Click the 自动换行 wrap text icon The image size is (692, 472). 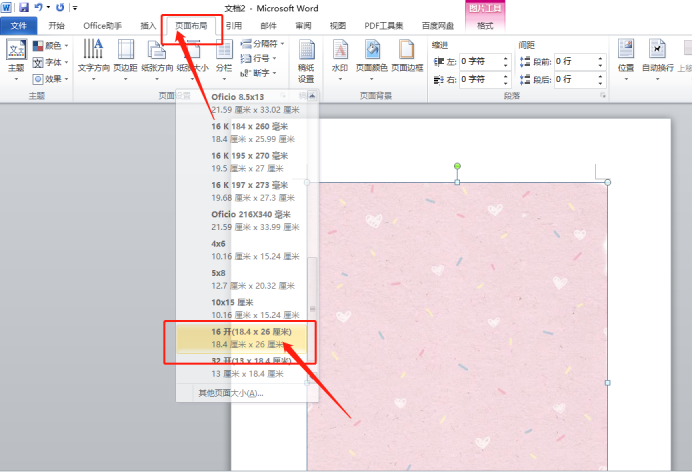(x=658, y=57)
